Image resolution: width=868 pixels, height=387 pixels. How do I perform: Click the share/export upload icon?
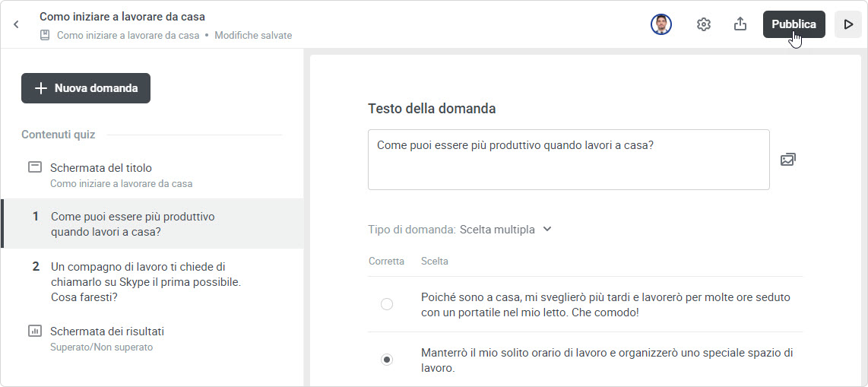[x=740, y=24]
